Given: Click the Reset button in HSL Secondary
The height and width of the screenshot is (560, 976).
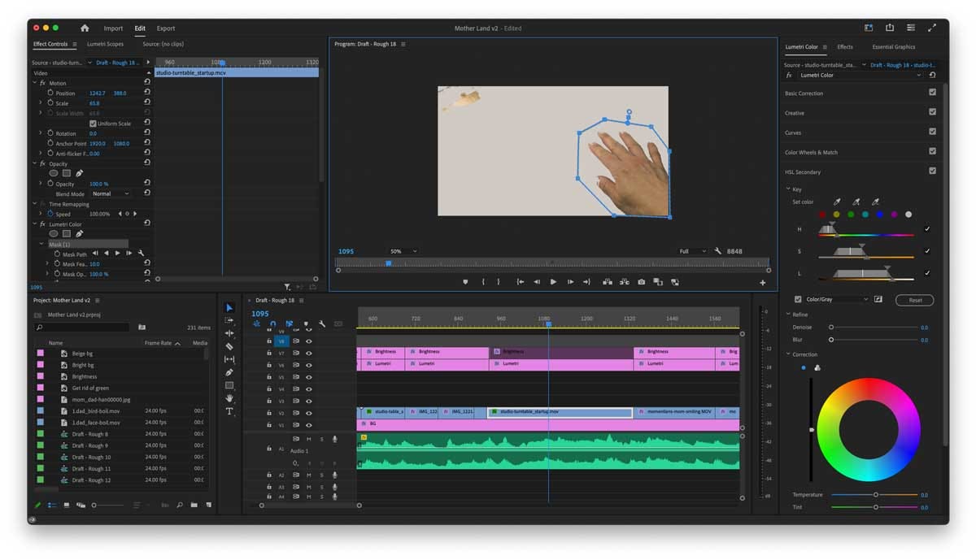Looking at the screenshot, I should [915, 300].
